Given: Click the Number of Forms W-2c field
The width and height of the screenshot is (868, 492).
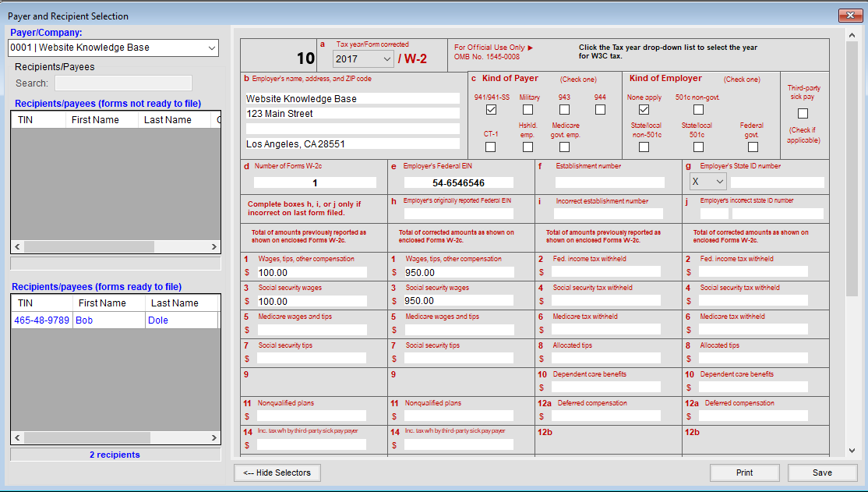Looking at the screenshot, I should (x=315, y=182).
